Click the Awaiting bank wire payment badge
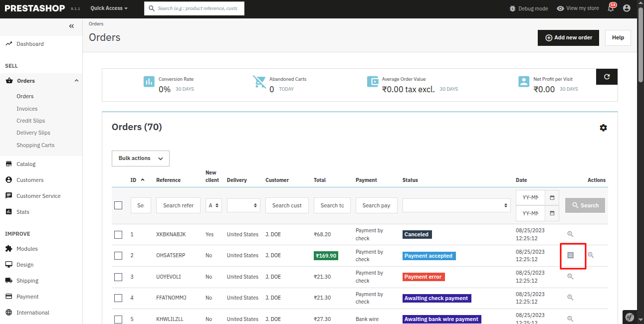Screen dimensions: 644x324 (442, 319)
